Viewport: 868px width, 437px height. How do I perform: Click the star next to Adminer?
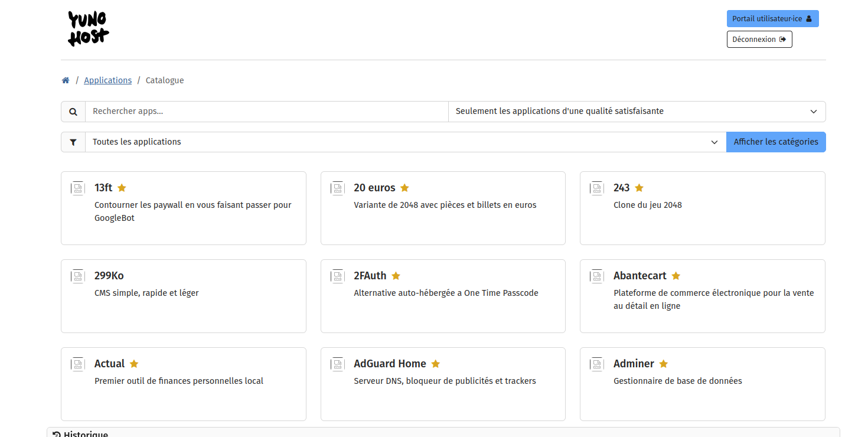664,364
